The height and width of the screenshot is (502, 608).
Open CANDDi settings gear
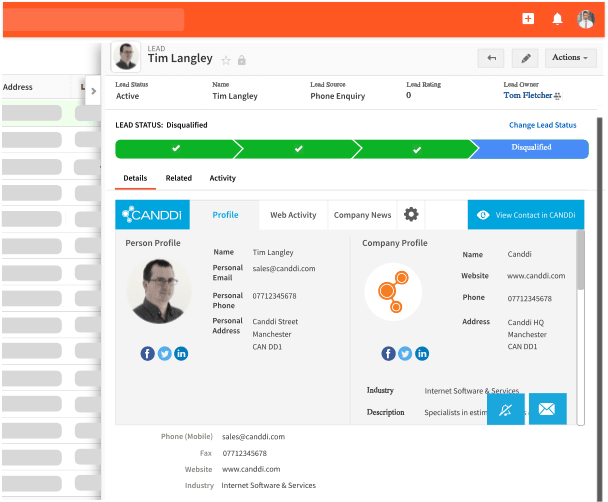[x=411, y=214]
